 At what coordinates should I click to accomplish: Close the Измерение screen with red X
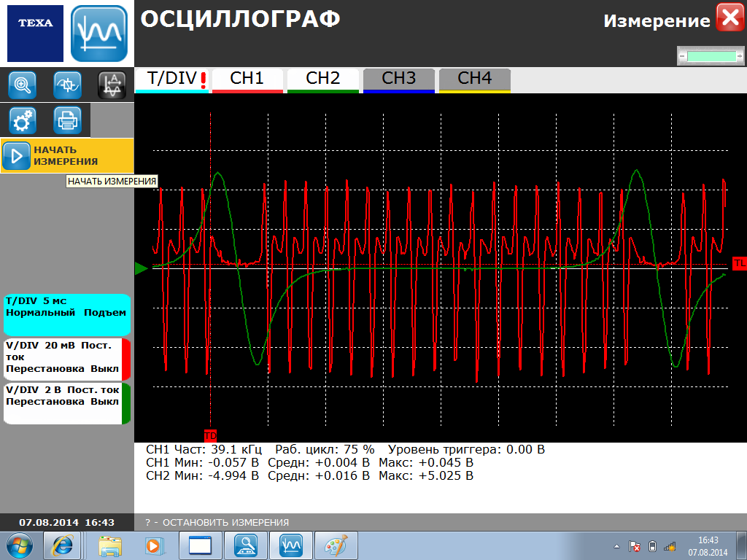click(729, 17)
